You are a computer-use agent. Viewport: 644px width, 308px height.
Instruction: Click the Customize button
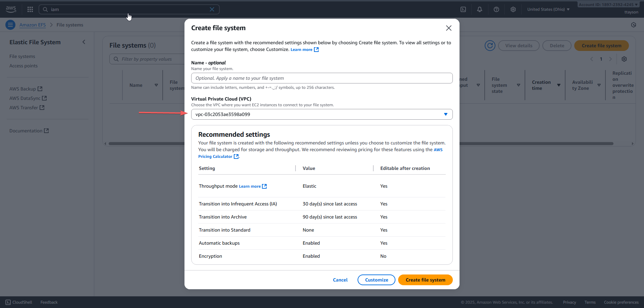pyautogui.click(x=376, y=280)
